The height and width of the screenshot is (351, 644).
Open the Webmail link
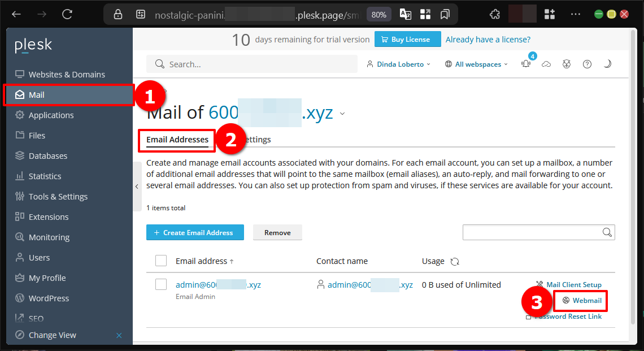(582, 301)
